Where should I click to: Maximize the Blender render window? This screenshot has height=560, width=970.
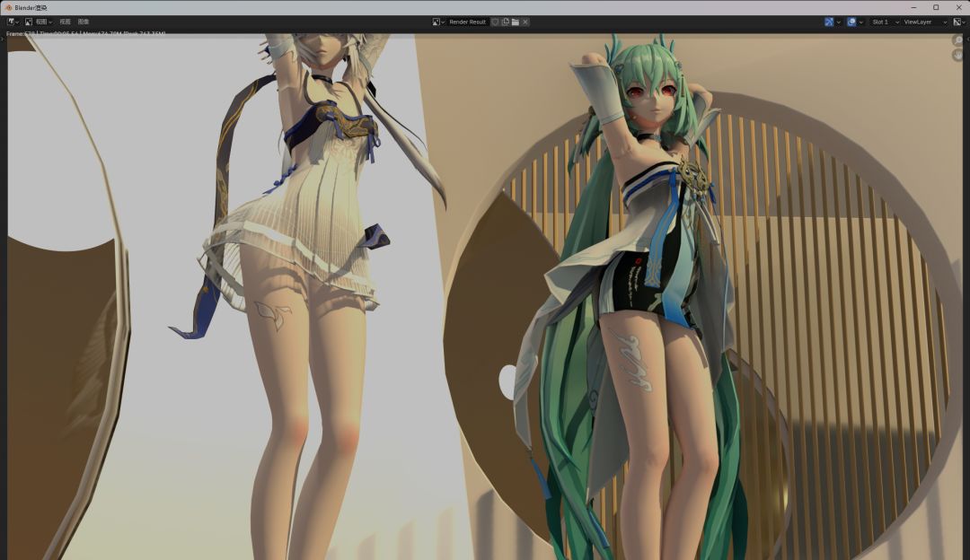point(936,7)
